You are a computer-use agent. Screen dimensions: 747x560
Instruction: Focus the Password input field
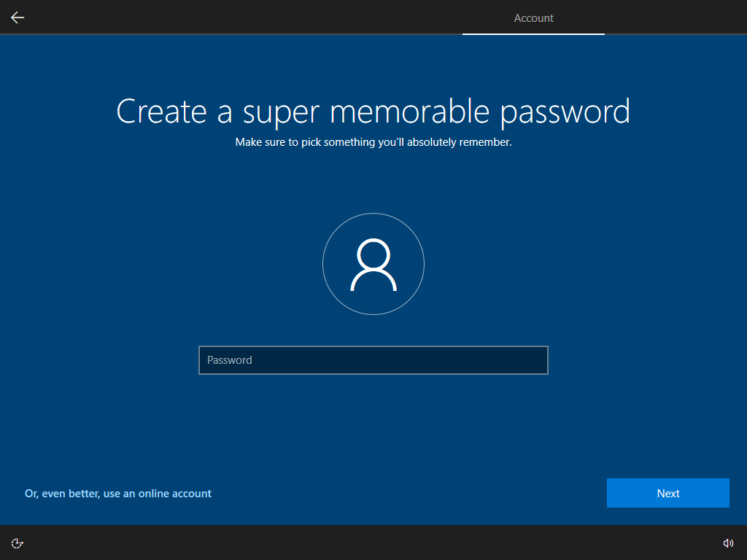tap(373, 360)
